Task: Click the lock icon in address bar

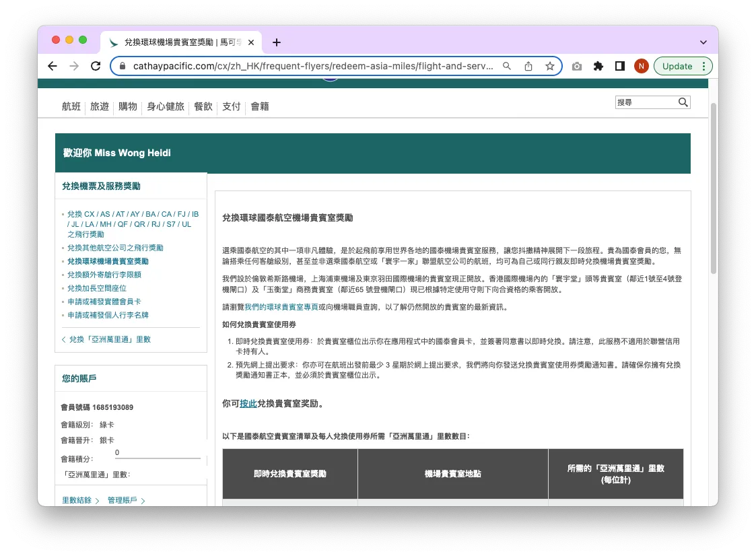Action: pyautogui.click(x=123, y=66)
